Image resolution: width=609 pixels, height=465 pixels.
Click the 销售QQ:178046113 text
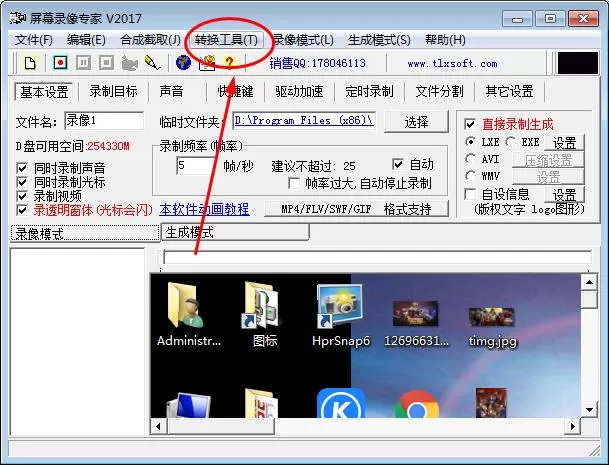pos(317,63)
